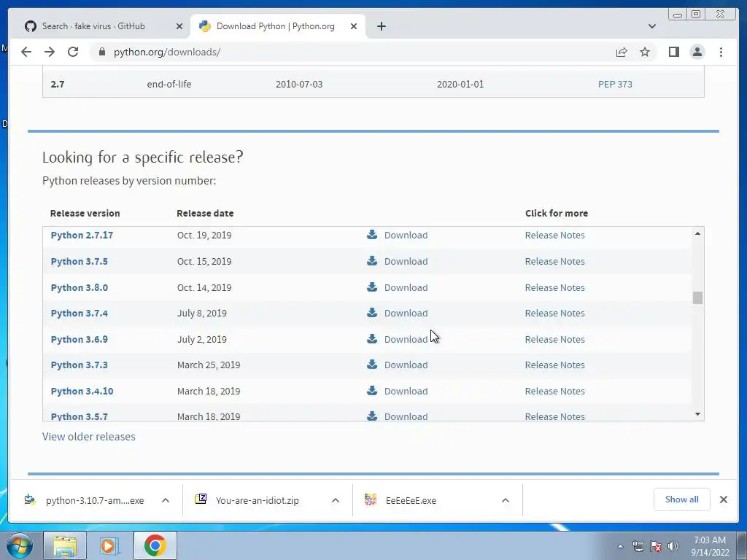Go forward to the next page
The image size is (747, 560).
[x=50, y=52]
